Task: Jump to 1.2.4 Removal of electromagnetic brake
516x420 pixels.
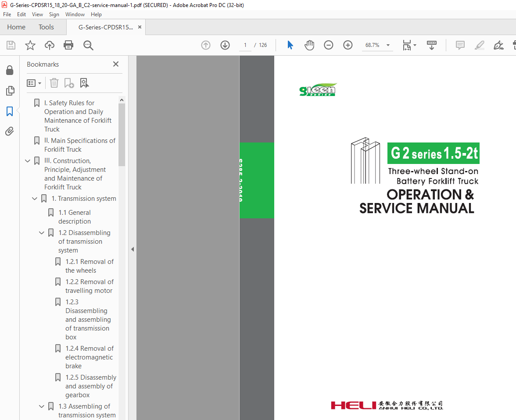Action: click(89, 357)
